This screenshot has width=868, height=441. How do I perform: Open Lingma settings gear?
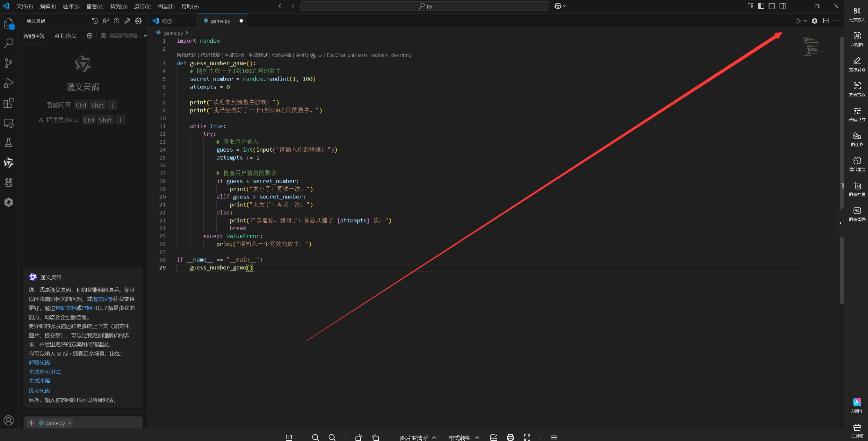(138, 21)
